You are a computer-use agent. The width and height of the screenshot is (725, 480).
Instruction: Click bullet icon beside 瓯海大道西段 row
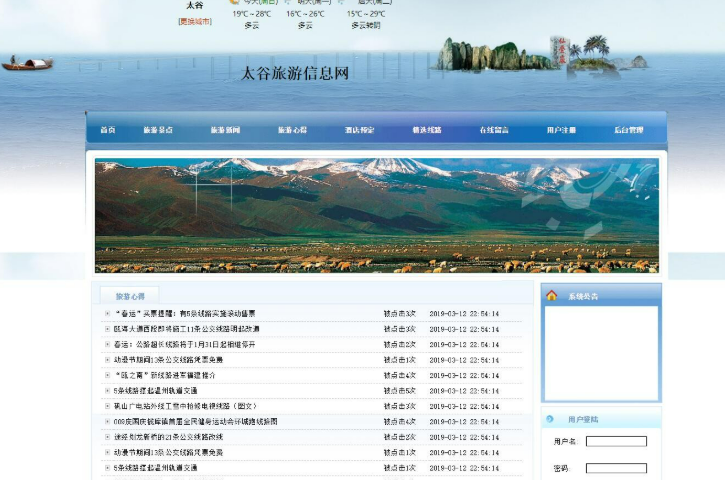107,329
